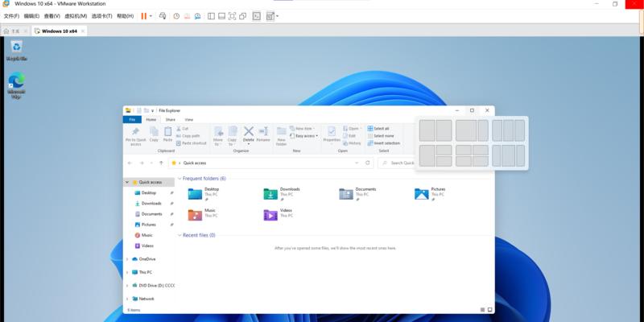Enter VMware full screen mode

tap(232, 16)
